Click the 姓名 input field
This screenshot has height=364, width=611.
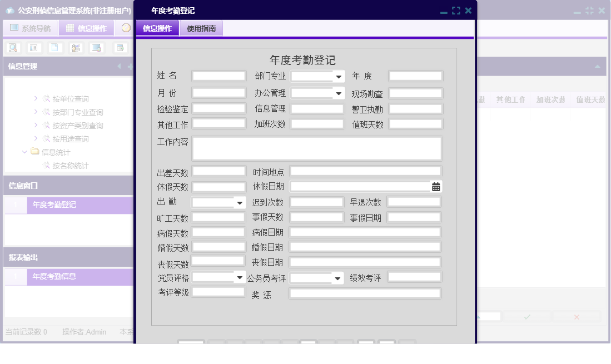218,76
